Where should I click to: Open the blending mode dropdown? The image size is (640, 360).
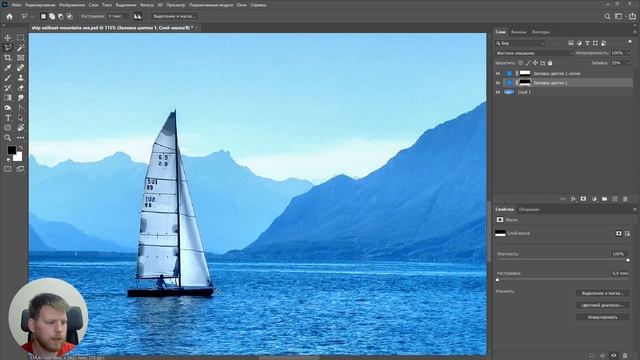(x=534, y=53)
